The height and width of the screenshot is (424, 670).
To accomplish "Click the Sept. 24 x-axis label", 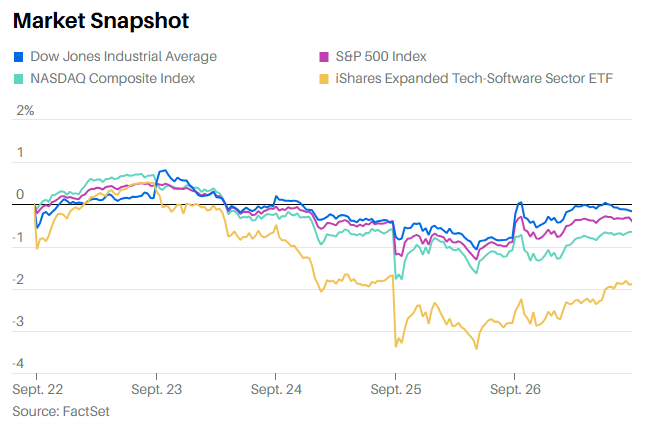I will 276,387.
